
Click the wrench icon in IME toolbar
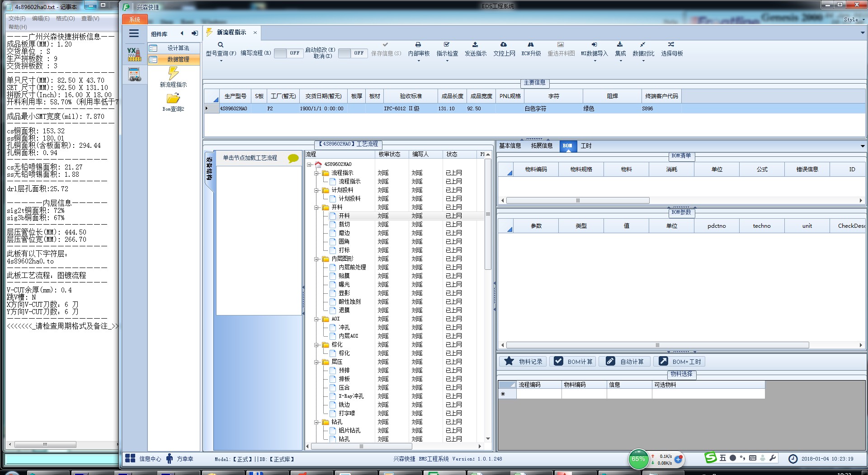(x=773, y=458)
